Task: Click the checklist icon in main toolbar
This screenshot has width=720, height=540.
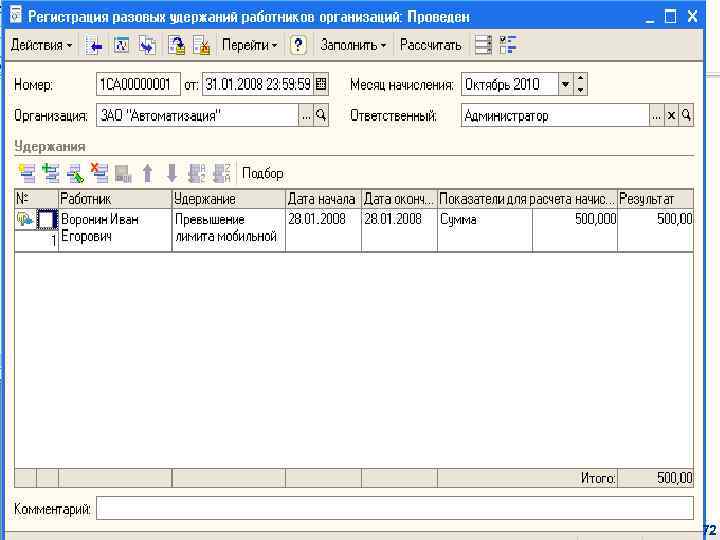Action: coord(508,45)
